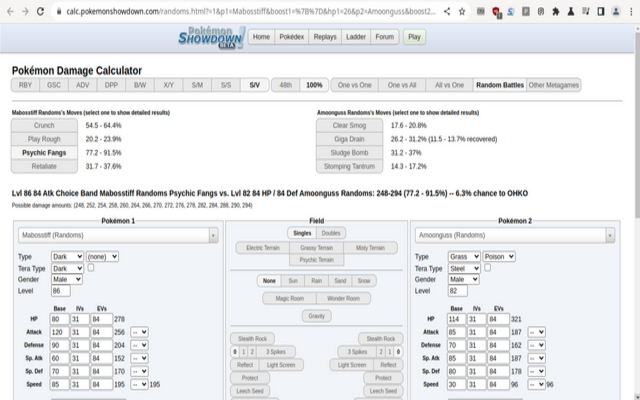The height and width of the screenshot is (400, 640).
Task: Select the Doubles format toggle
Action: [330, 233]
